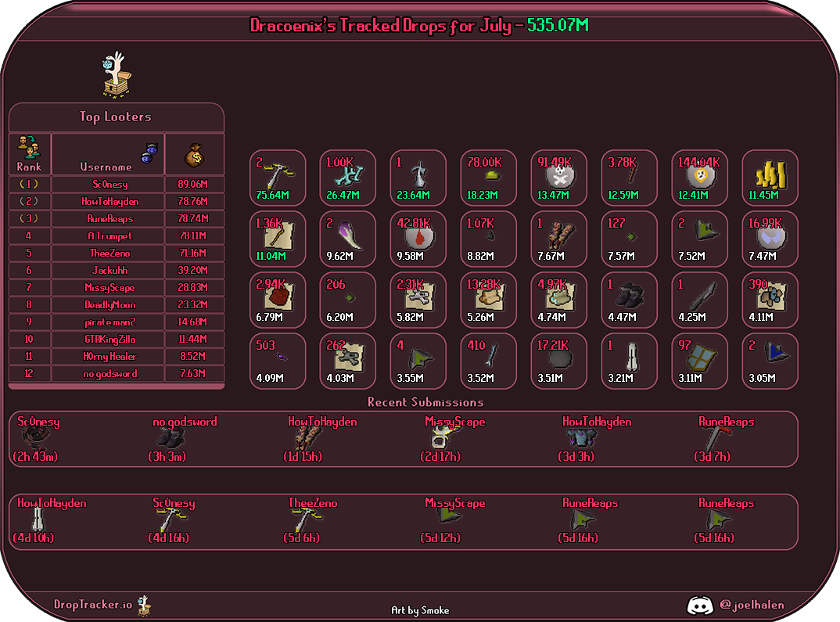
Task: Click the item icon valued at 23.64M
Action: 419,174
